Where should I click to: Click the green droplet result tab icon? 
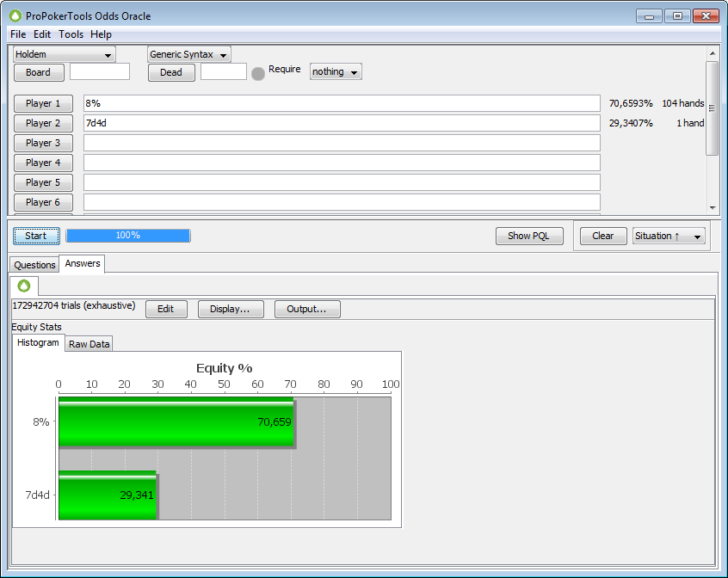(24, 286)
